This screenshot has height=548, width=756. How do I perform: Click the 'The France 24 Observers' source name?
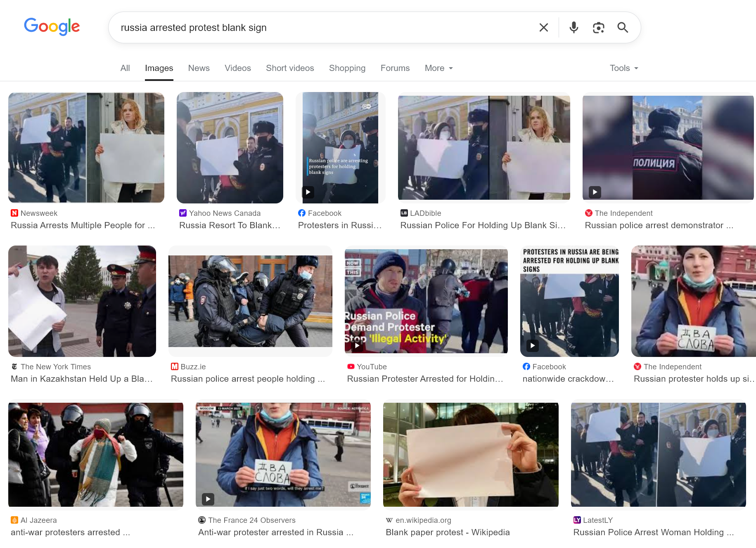[252, 520]
